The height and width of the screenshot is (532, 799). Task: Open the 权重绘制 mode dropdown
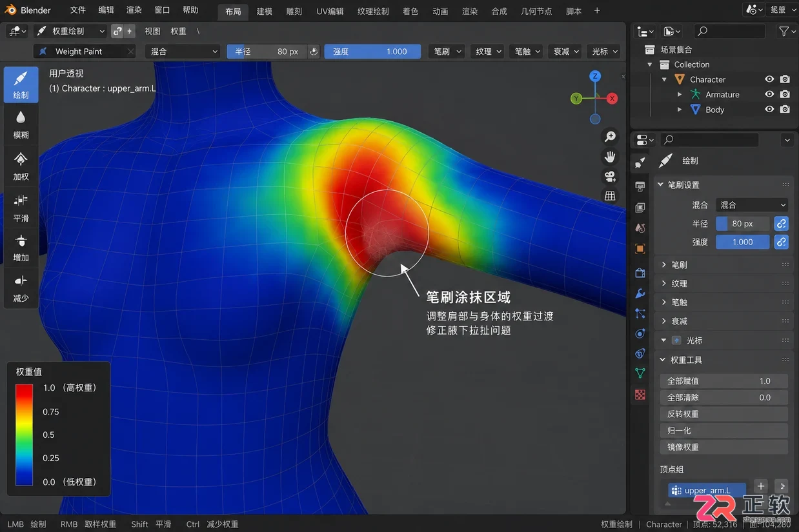pyautogui.click(x=70, y=31)
